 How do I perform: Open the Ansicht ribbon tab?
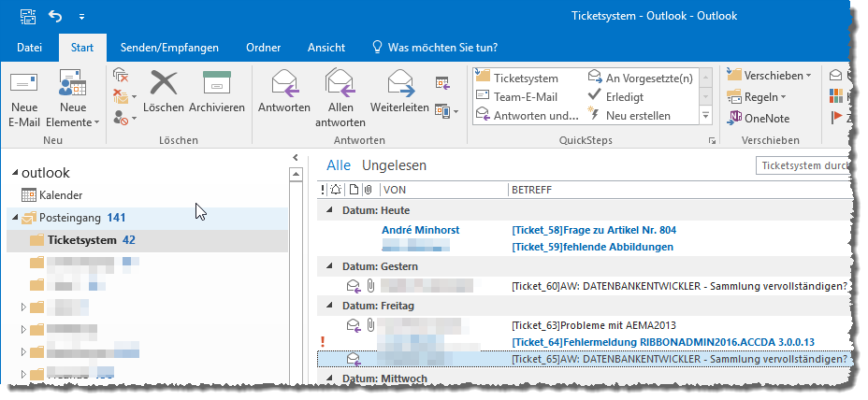(x=326, y=48)
